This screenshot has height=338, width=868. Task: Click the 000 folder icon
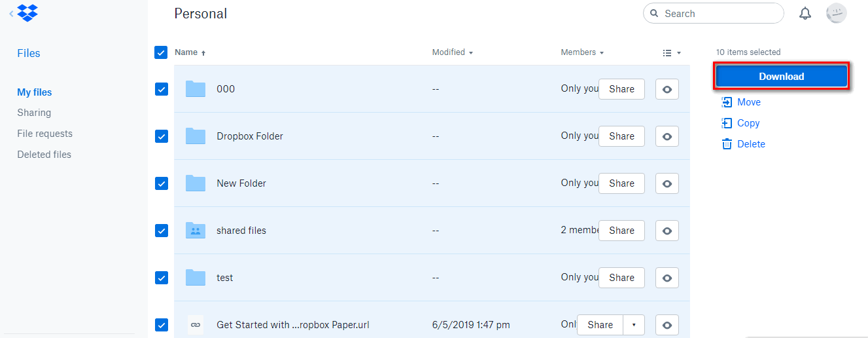click(x=195, y=89)
